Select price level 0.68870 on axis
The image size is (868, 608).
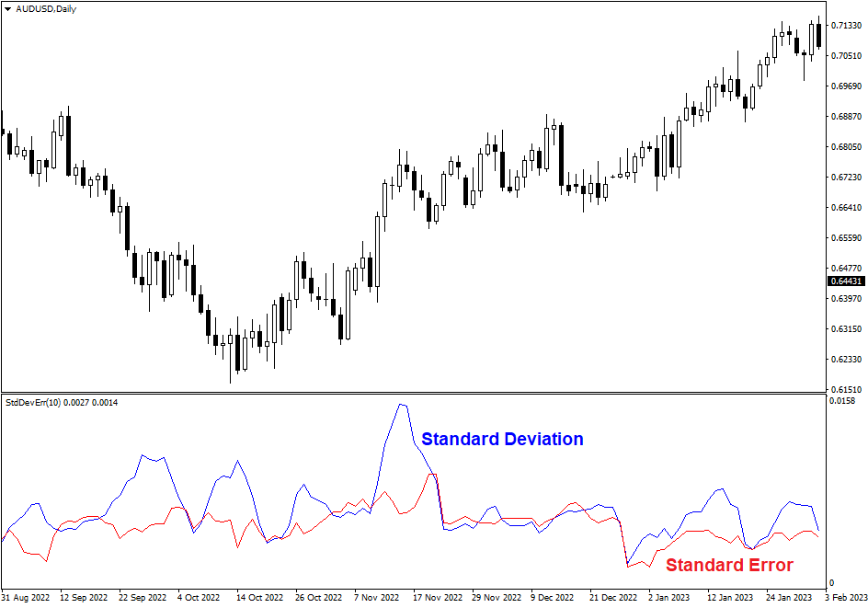point(847,116)
